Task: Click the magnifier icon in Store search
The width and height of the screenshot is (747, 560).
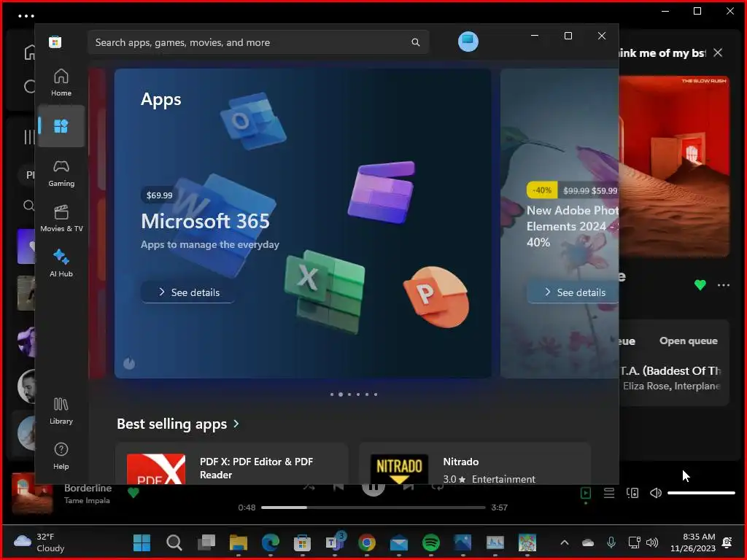Action: (415, 42)
